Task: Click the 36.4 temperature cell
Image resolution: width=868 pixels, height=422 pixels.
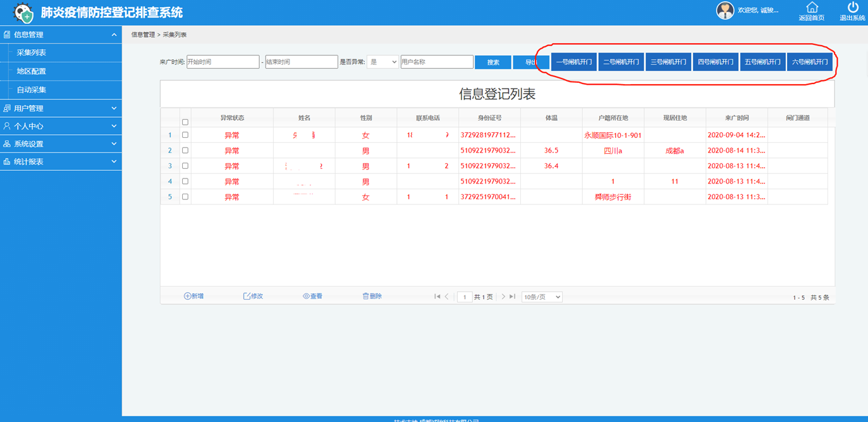Action: coord(551,166)
